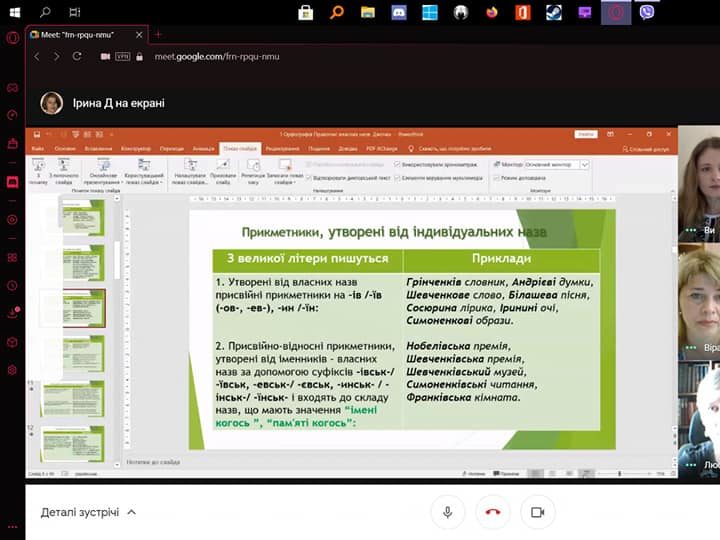The height and width of the screenshot is (540, 720).
Task: Open the extensions cube icon in Opera sidebar
Action: [12, 341]
